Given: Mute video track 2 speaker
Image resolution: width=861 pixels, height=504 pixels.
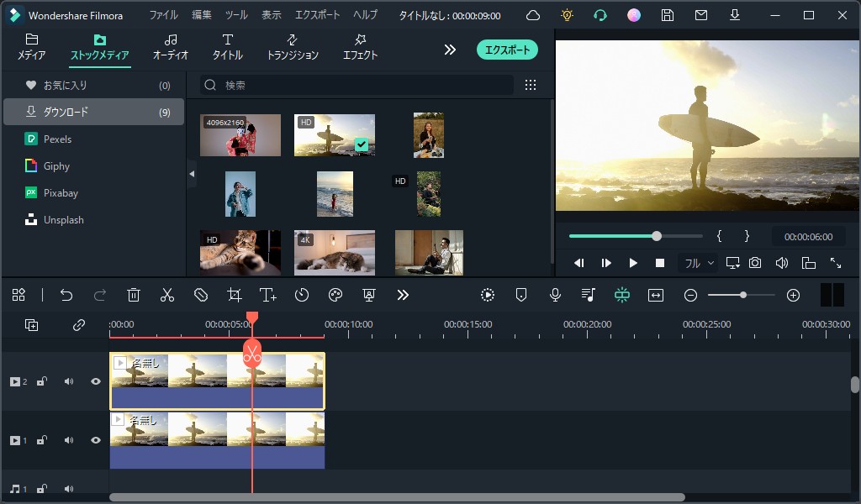Looking at the screenshot, I should (x=69, y=381).
